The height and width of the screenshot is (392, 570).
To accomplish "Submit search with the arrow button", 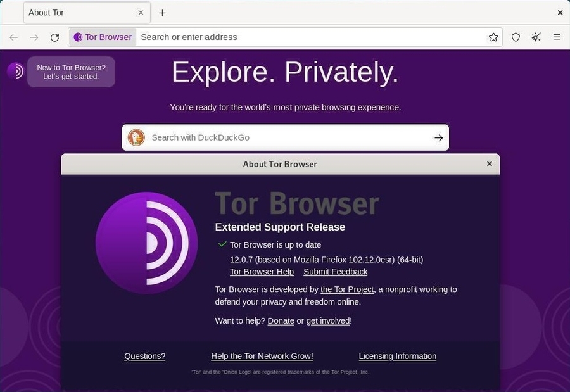I will (x=438, y=137).
